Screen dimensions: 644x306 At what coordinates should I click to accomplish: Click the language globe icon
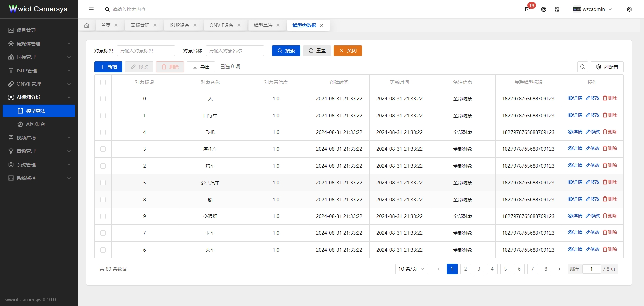pos(543,9)
